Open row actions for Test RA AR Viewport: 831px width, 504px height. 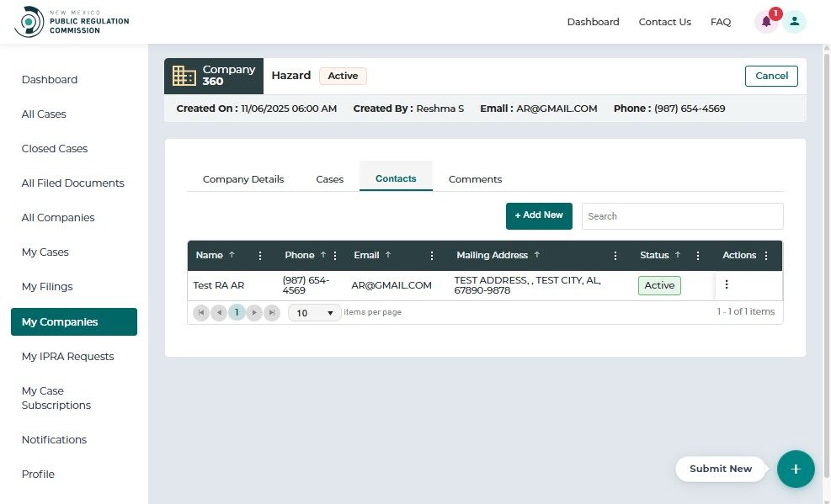[726, 284]
